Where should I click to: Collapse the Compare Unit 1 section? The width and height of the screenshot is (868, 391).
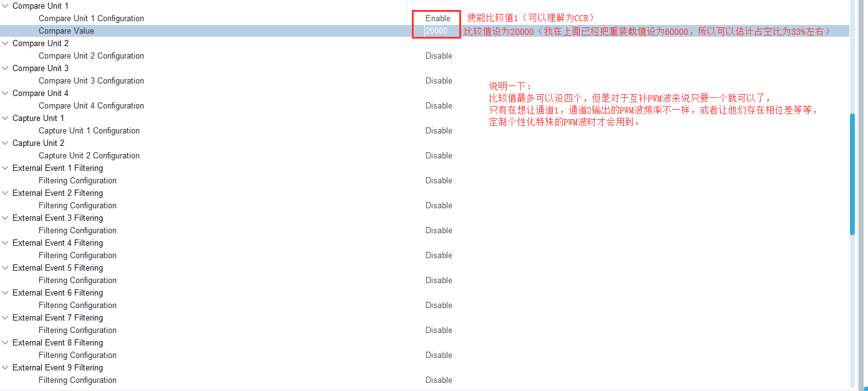[x=5, y=6]
